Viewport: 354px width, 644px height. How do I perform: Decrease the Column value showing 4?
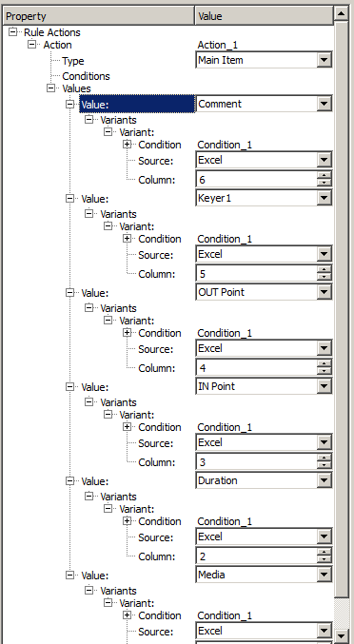(x=324, y=371)
